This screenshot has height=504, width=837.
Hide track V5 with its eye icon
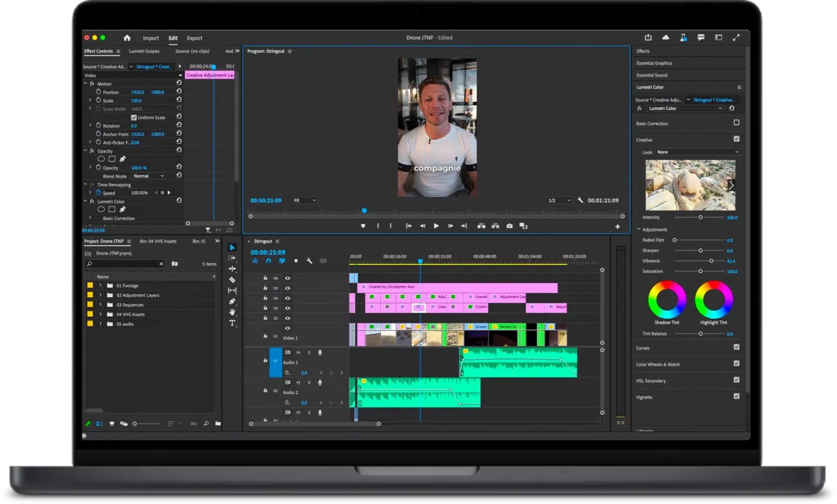click(288, 288)
